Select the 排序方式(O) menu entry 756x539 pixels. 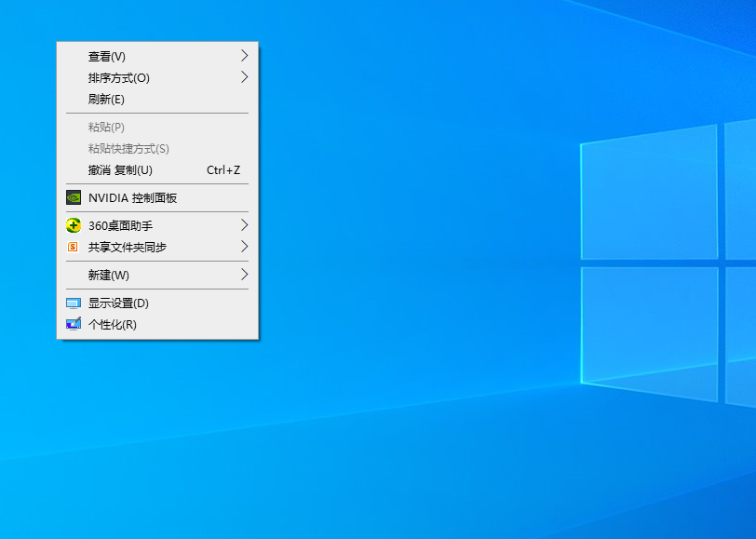(x=118, y=77)
